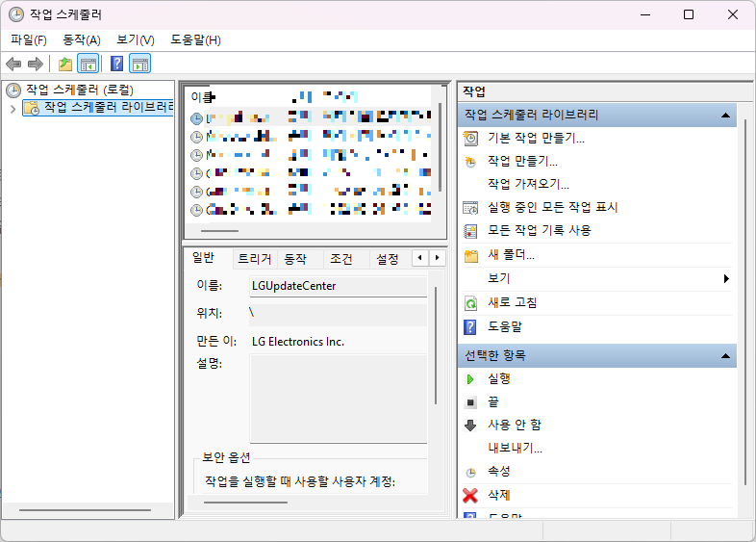The image size is (756, 542).
Task: Click the 실행 중인 모든 작업 표시 icon
Action: [470, 208]
